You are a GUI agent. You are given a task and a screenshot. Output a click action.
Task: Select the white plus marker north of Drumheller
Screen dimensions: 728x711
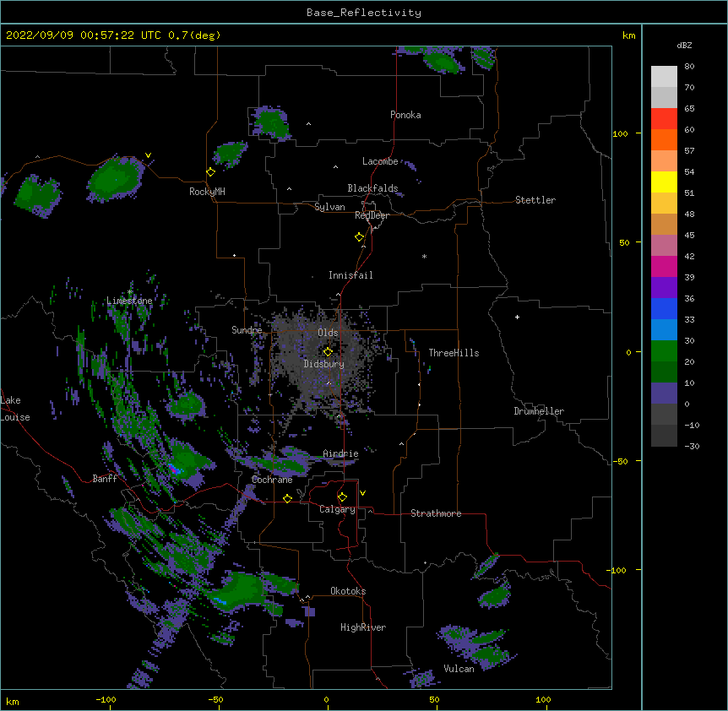click(517, 317)
